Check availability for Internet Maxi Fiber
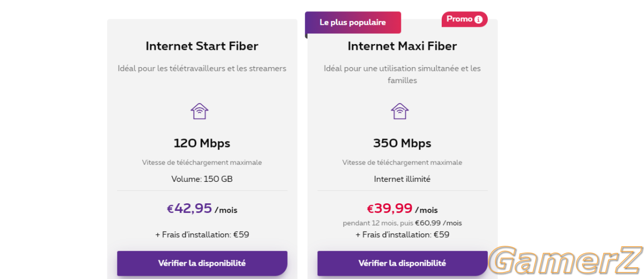644x279 pixels. pos(402,263)
